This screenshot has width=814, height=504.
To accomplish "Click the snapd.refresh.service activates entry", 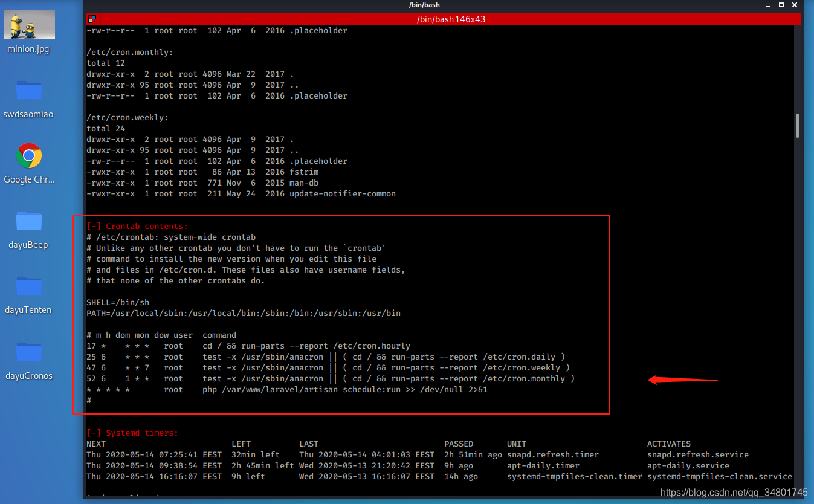I will point(698,455).
